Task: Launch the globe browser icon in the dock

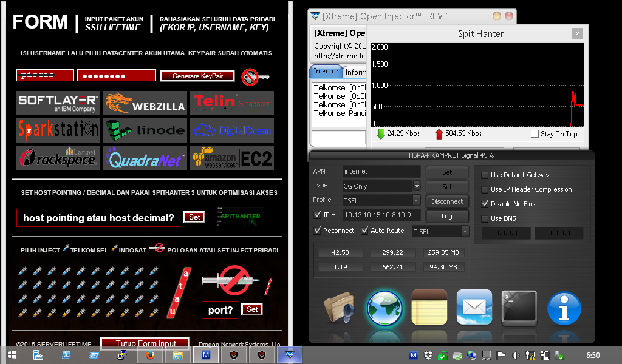Action: click(384, 309)
